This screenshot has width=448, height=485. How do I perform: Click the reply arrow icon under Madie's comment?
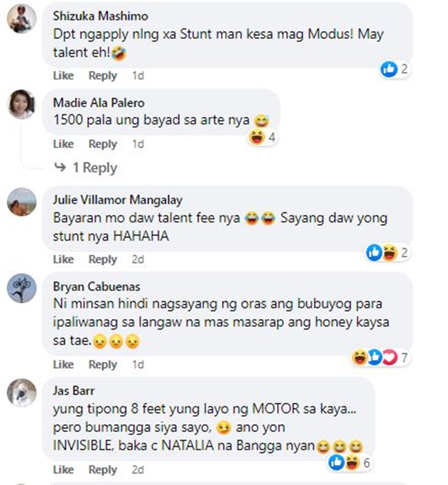tap(60, 167)
